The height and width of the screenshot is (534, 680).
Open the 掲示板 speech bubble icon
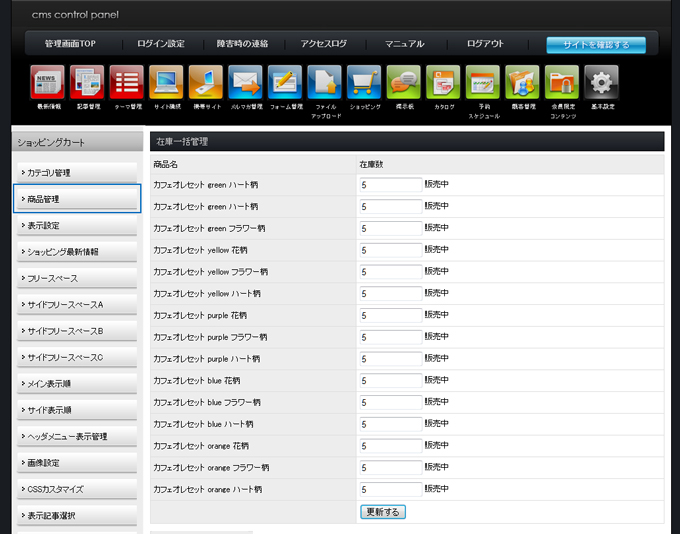click(x=404, y=82)
